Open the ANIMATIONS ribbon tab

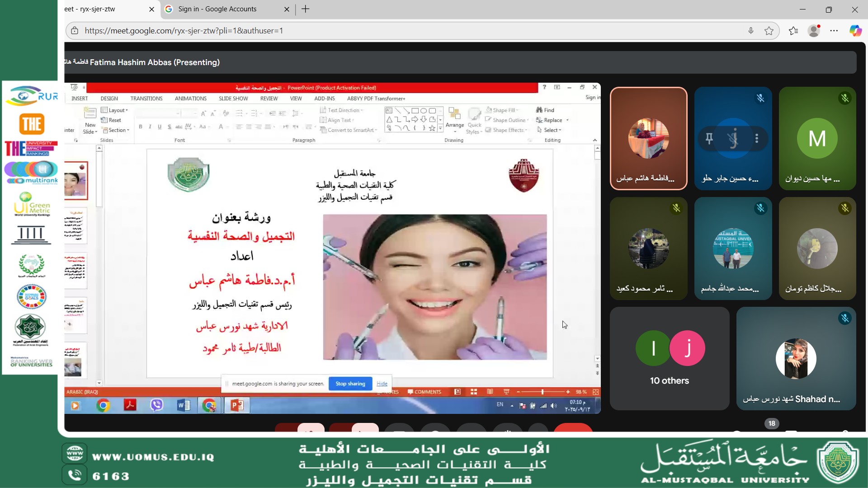coord(191,99)
